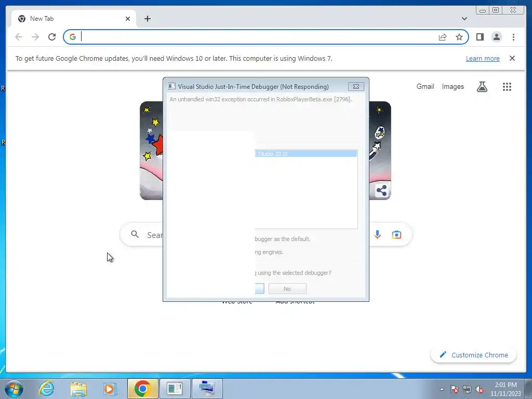Open the taskbar clock showing 2:01 PM

tap(506, 389)
